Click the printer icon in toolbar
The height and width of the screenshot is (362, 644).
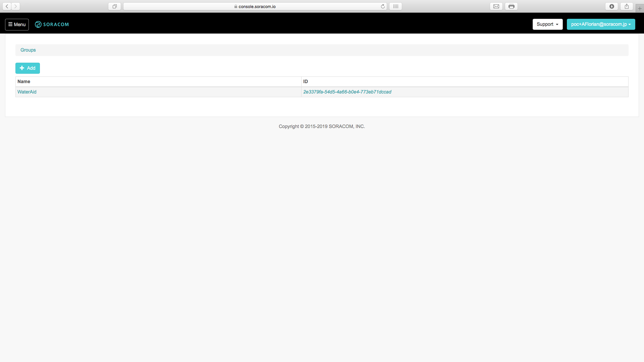511,6
